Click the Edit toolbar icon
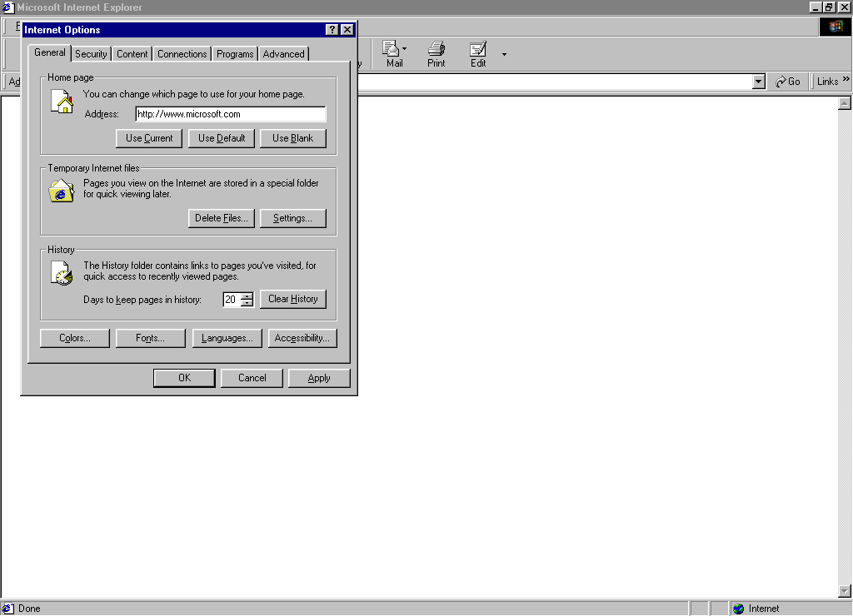The width and height of the screenshot is (853, 616). point(478,54)
